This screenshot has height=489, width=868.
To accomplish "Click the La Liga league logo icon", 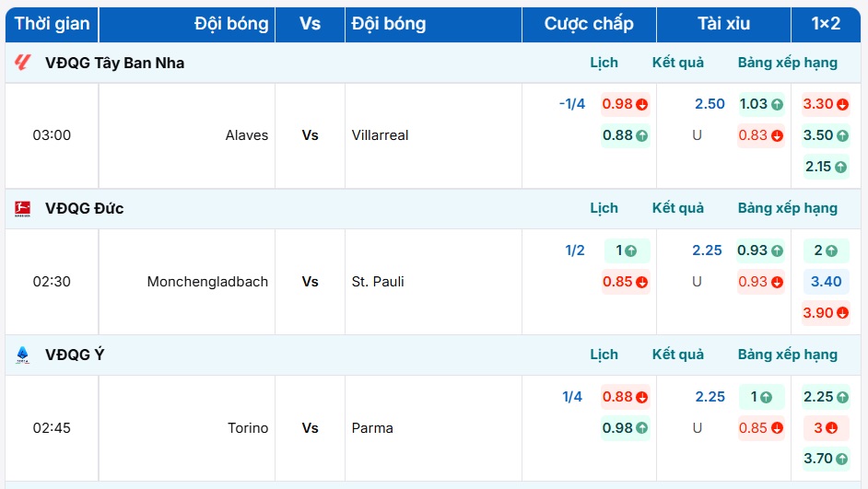I will 23,63.
